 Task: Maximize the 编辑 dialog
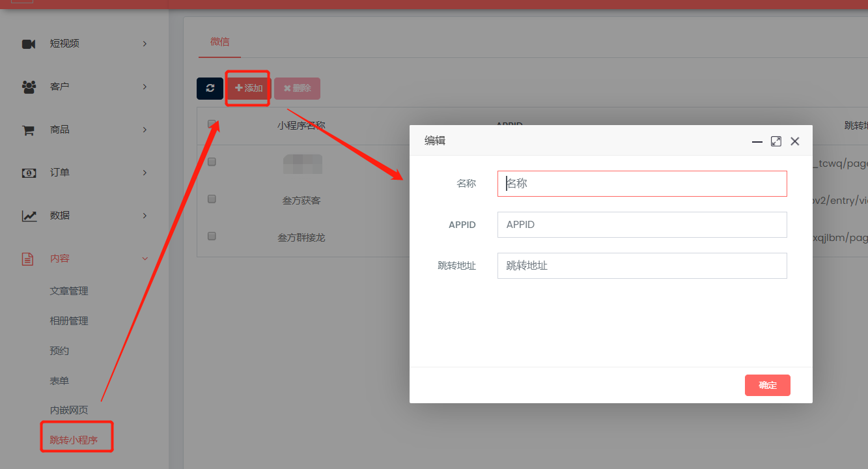coord(776,141)
